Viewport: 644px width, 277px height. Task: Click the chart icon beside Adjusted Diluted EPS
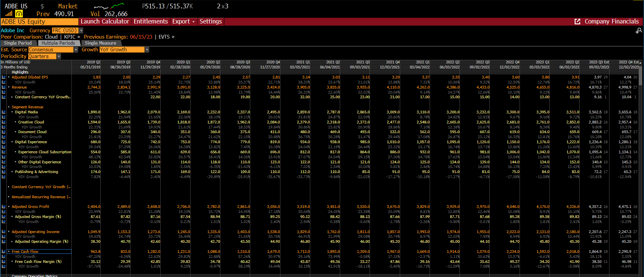(x=4, y=77)
